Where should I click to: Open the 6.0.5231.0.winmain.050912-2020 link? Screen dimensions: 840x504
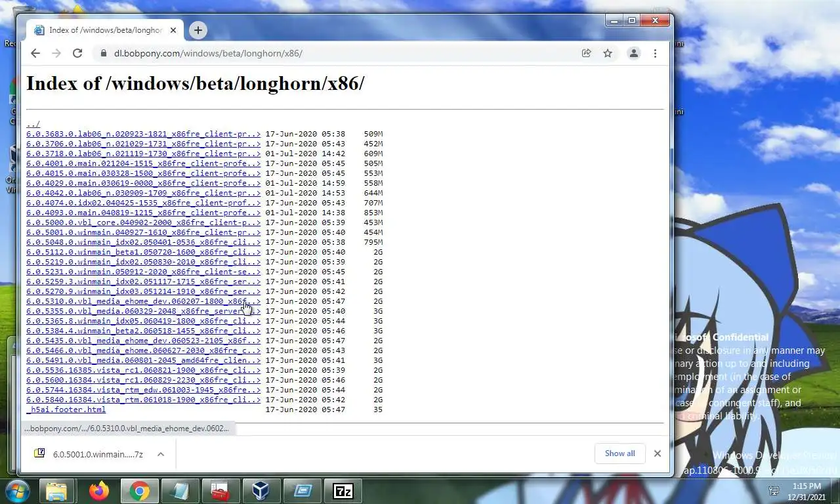[x=143, y=272]
